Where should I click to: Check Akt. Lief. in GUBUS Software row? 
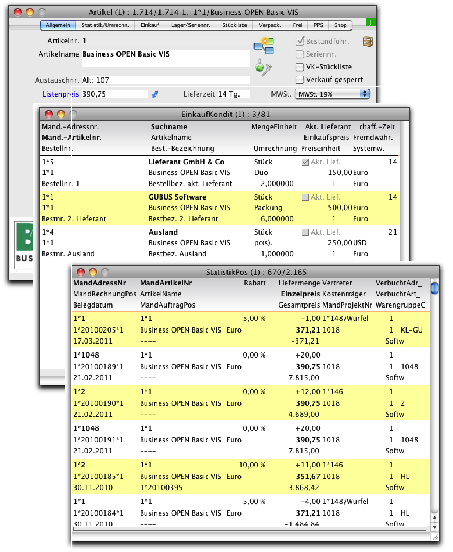point(306,197)
